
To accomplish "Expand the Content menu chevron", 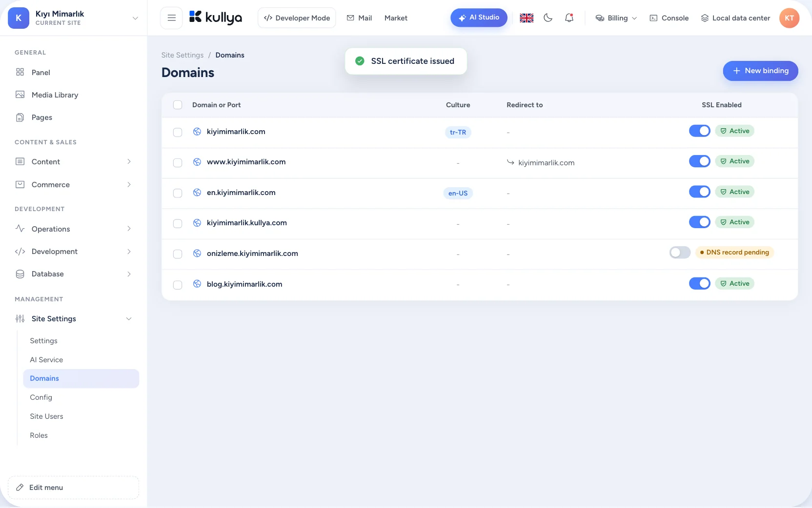I will [x=129, y=161].
